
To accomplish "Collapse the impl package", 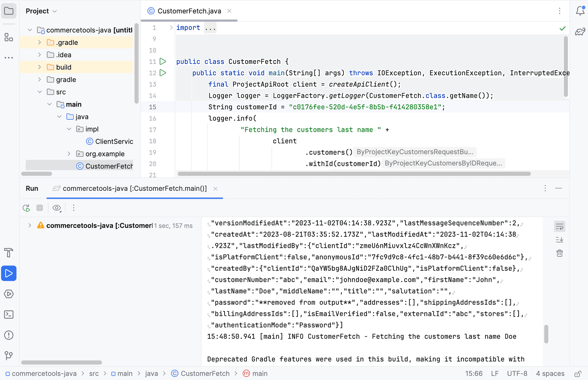I will (x=69, y=129).
